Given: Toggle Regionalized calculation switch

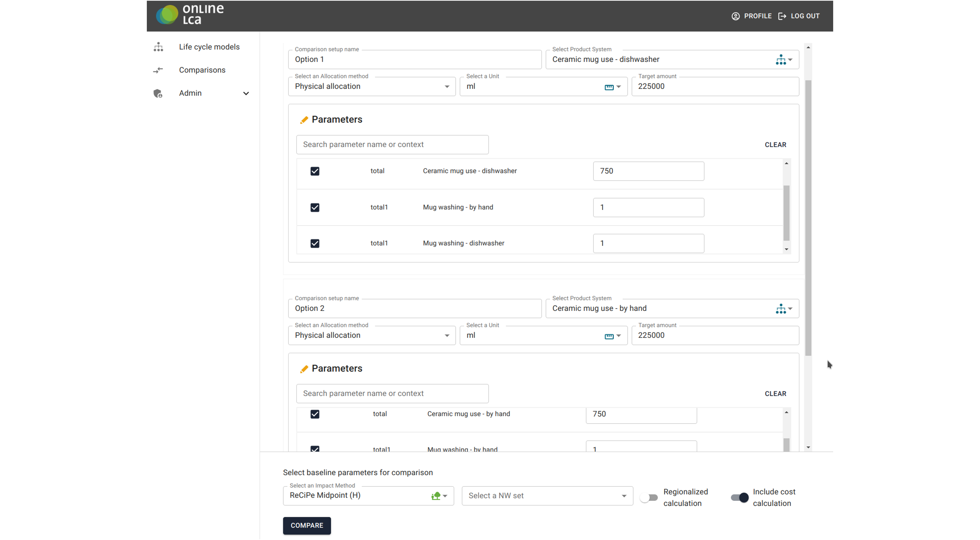Looking at the screenshot, I should point(649,497).
